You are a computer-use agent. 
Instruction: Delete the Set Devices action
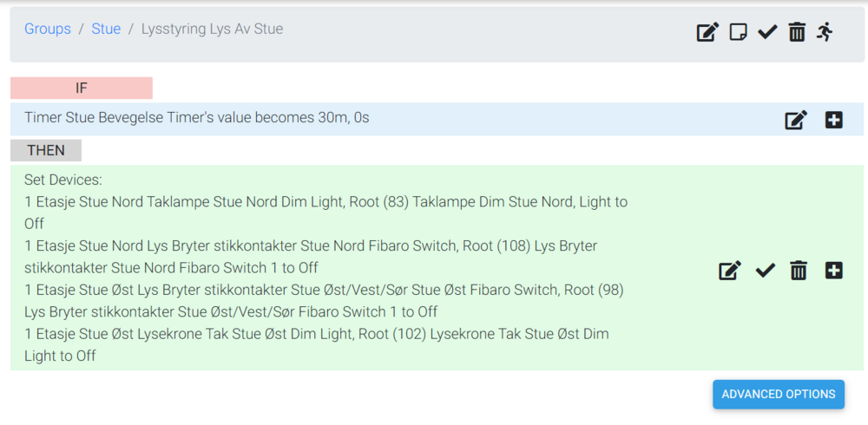799,271
